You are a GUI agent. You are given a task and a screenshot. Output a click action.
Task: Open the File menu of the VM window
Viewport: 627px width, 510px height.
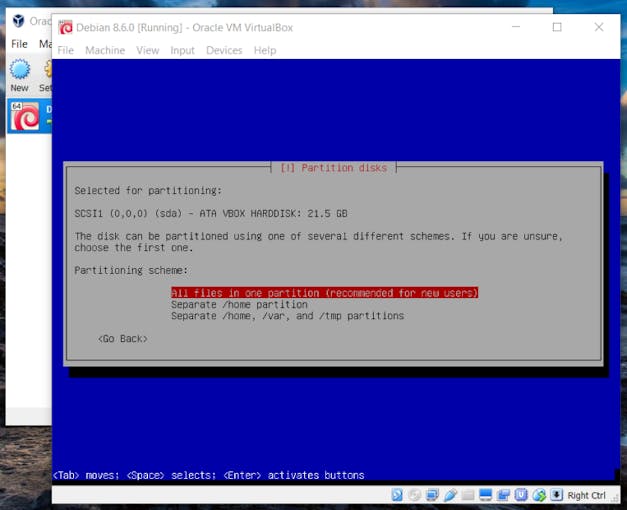[x=66, y=50]
